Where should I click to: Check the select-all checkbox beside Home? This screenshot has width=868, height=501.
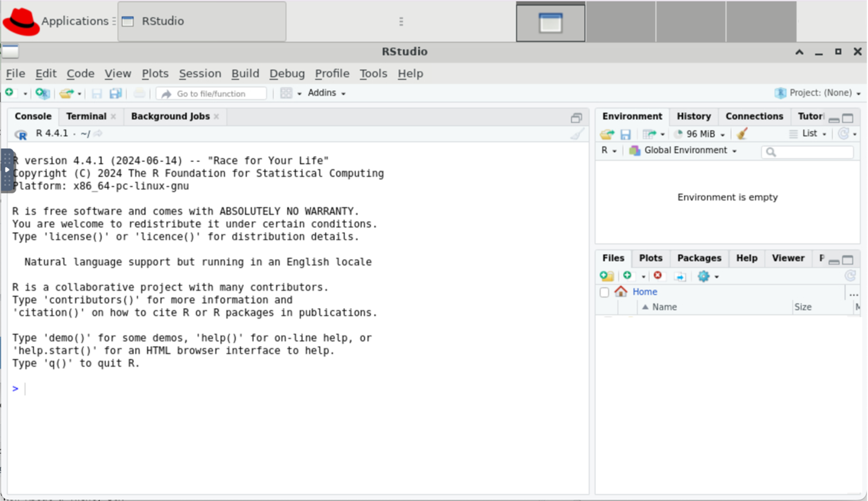(604, 292)
